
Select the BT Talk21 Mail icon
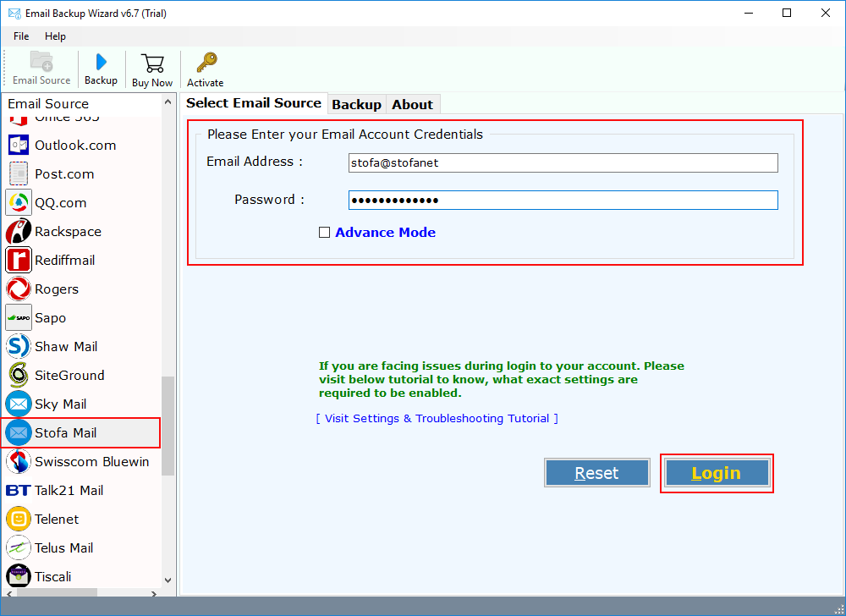tap(19, 490)
